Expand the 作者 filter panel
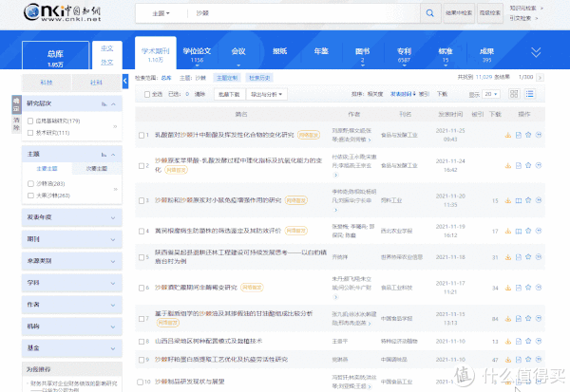 (x=72, y=305)
